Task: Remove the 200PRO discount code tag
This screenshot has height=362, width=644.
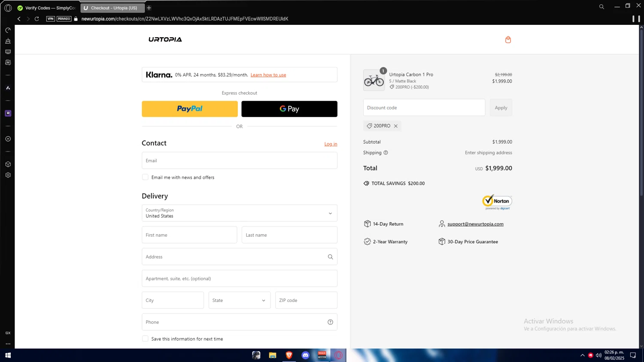Action: pos(396,126)
